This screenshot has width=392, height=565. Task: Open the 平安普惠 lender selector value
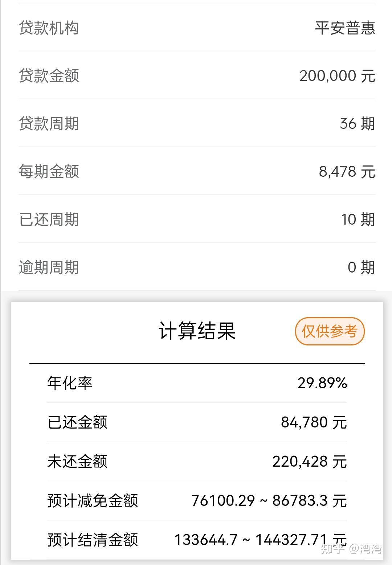tap(345, 28)
